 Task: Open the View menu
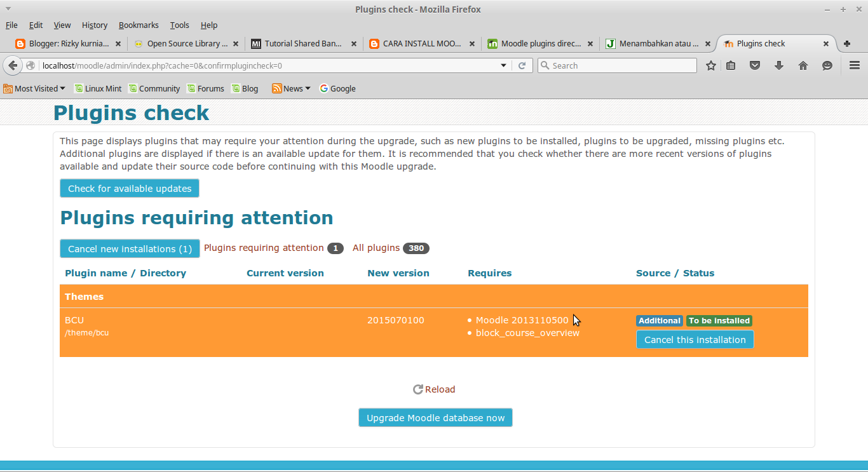[x=62, y=25]
